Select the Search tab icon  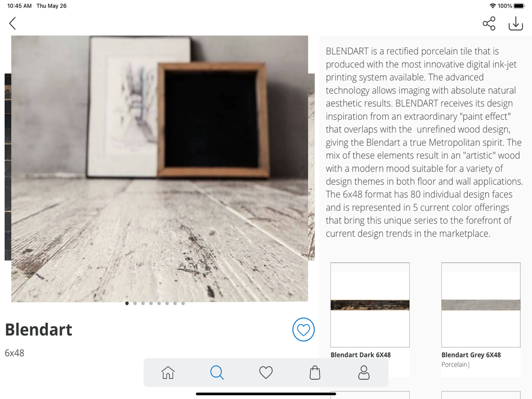[217, 372]
